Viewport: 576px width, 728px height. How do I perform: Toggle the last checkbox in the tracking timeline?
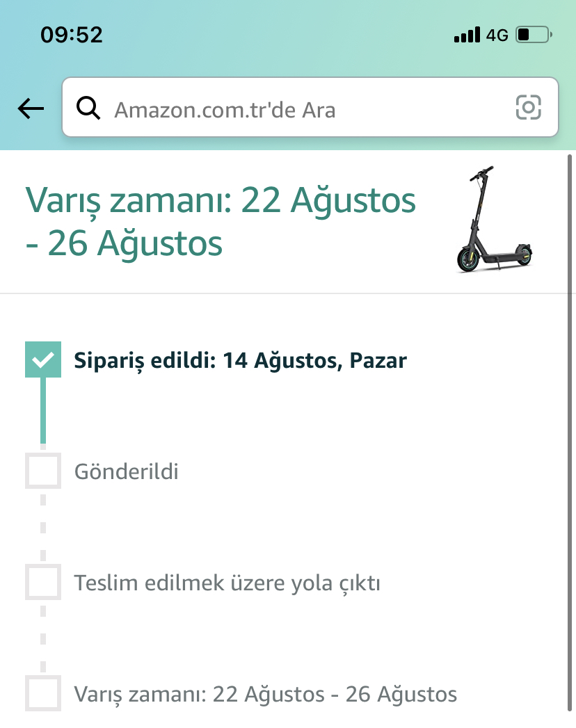tap(43, 693)
